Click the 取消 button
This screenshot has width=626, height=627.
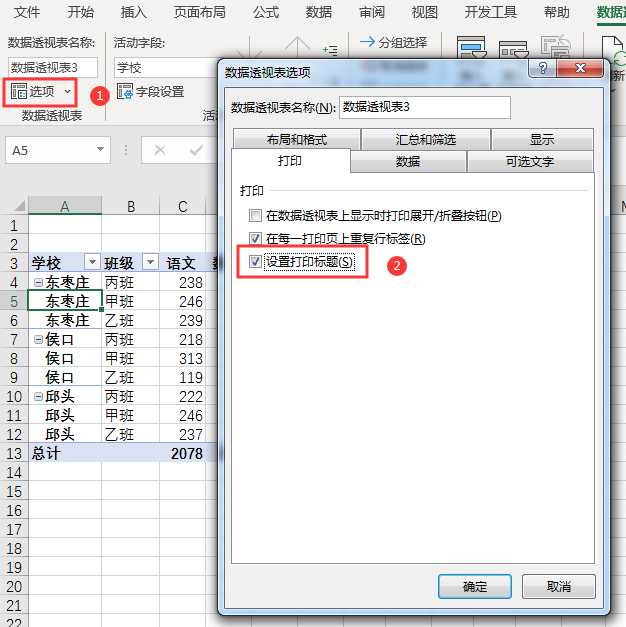[x=559, y=586]
